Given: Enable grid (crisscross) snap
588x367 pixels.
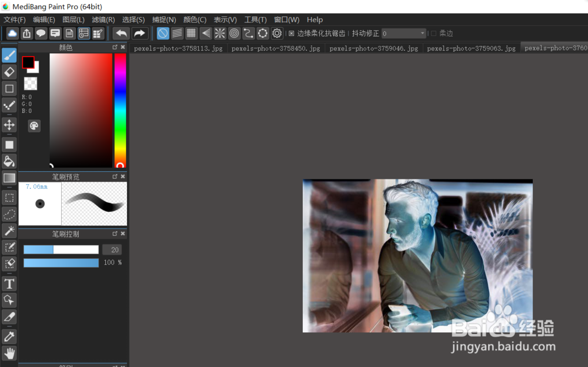Looking at the screenshot, I should coord(191,34).
